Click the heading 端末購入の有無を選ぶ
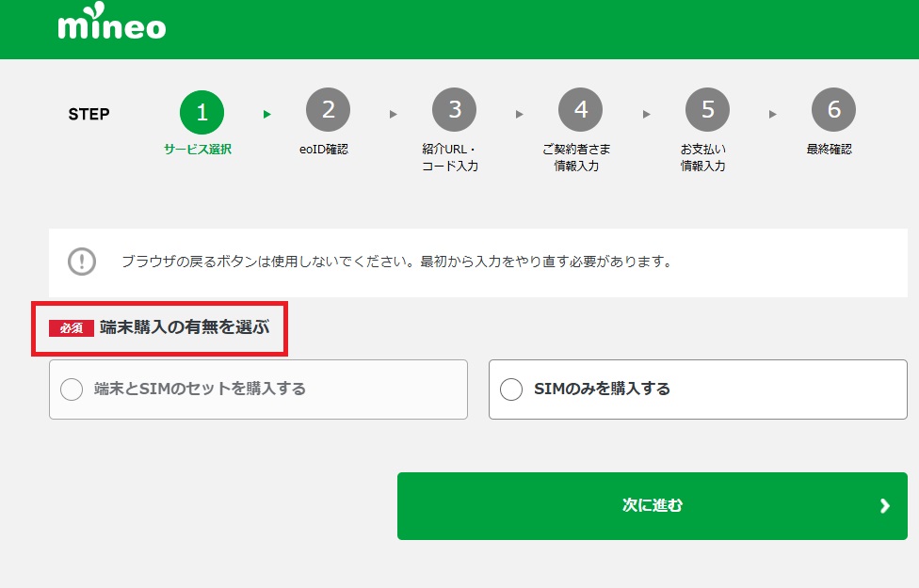 click(185, 326)
